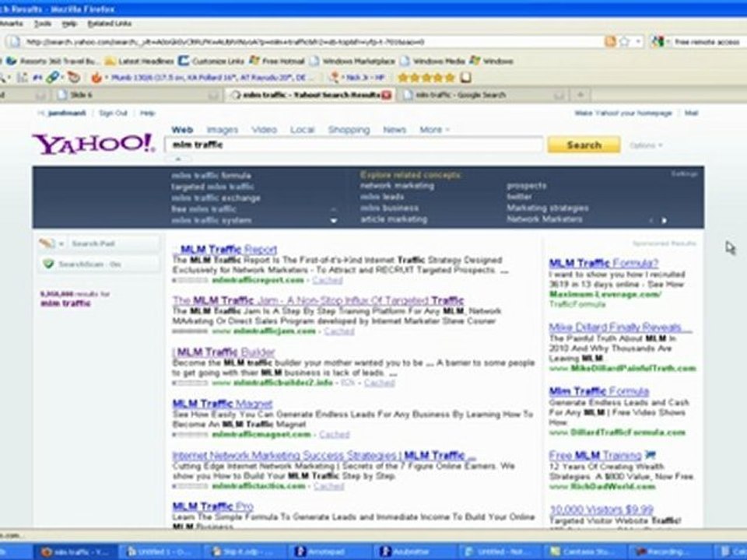Open 'Free Hotmail' bookmark
This screenshot has width=747, height=560.
(277, 61)
